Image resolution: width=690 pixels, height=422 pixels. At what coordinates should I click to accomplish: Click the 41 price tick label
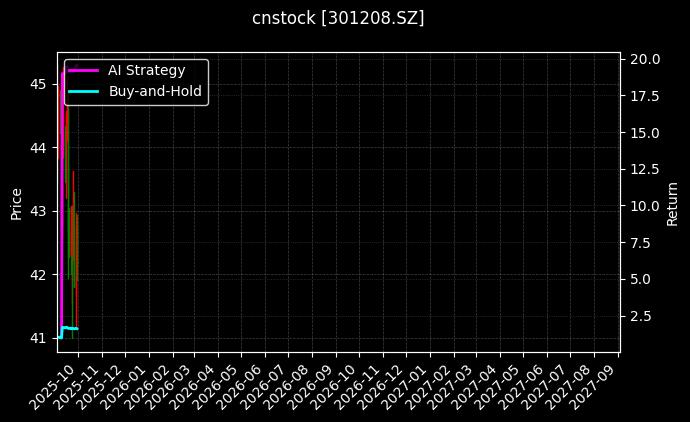38,338
